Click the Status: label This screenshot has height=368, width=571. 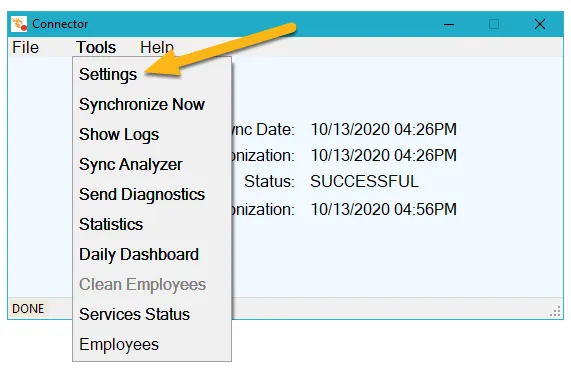click(x=269, y=181)
